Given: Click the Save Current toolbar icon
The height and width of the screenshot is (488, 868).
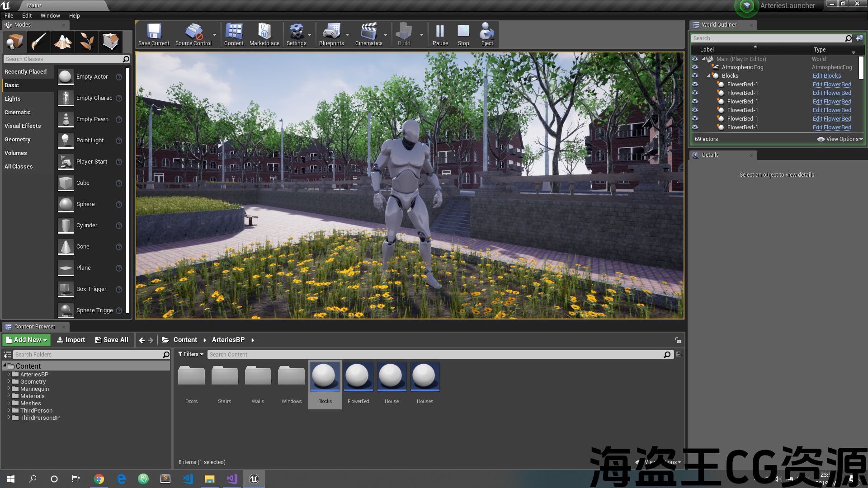Looking at the screenshot, I should click(154, 34).
